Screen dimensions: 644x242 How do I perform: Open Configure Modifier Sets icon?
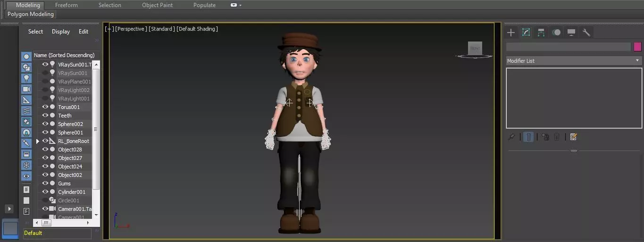[573, 137]
